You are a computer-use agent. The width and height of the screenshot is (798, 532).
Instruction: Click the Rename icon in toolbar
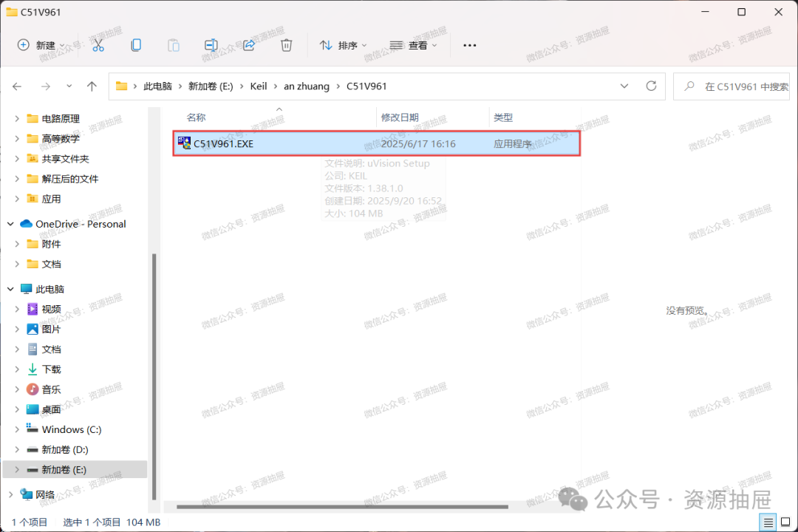(211, 45)
